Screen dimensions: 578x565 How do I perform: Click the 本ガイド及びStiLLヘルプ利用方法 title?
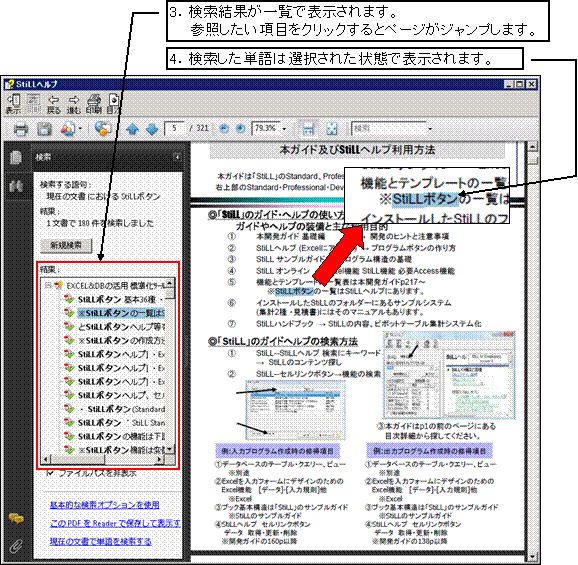tap(358, 150)
